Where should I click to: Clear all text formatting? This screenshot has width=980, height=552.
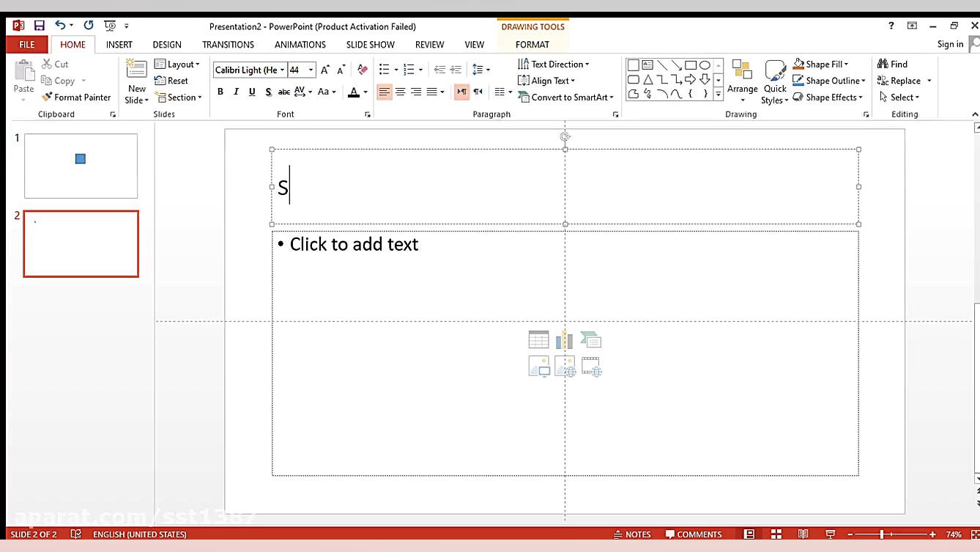(x=363, y=70)
